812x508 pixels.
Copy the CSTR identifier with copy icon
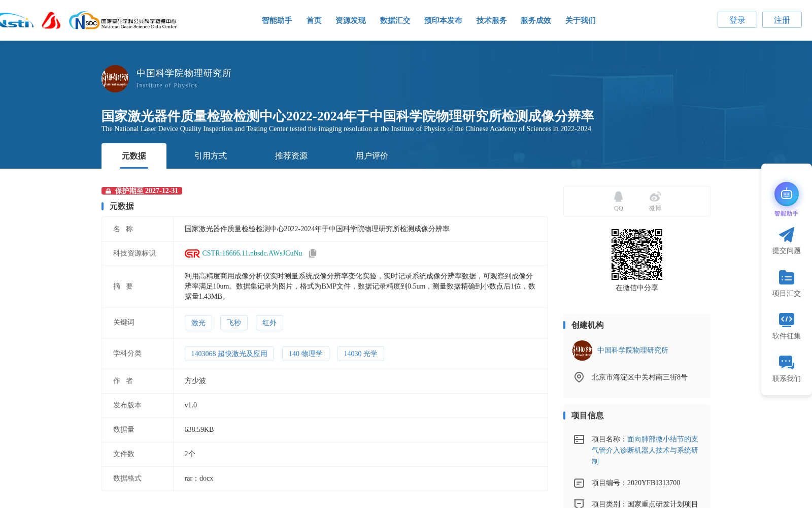313,253
